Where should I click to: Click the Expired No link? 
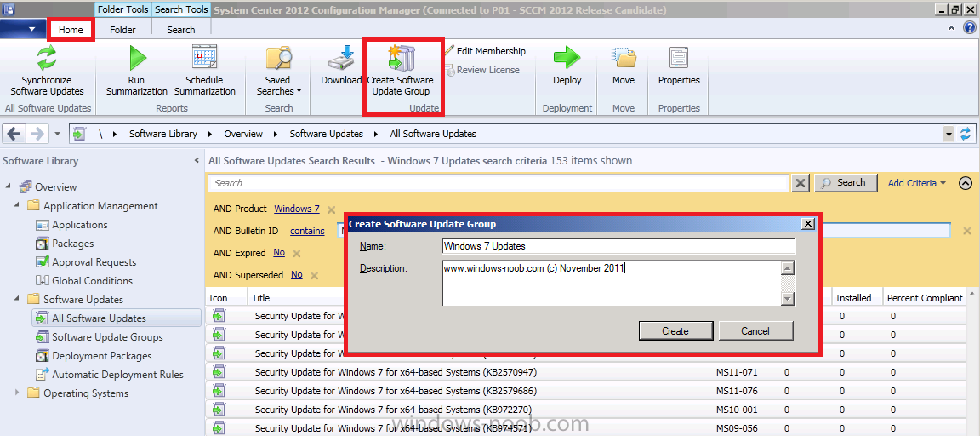[x=279, y=253]
